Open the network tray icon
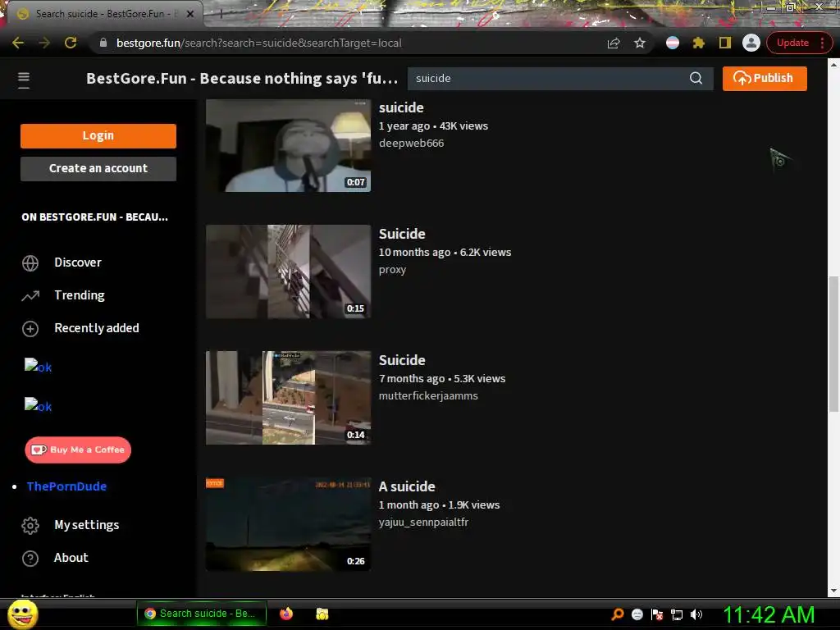This screenshot has width=840, height=630. 677,614
